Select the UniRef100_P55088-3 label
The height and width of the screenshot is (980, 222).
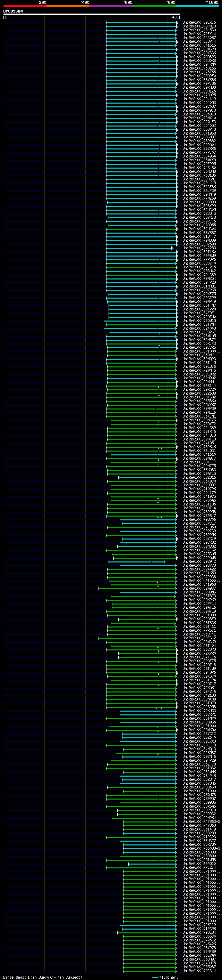pos(201,848)
